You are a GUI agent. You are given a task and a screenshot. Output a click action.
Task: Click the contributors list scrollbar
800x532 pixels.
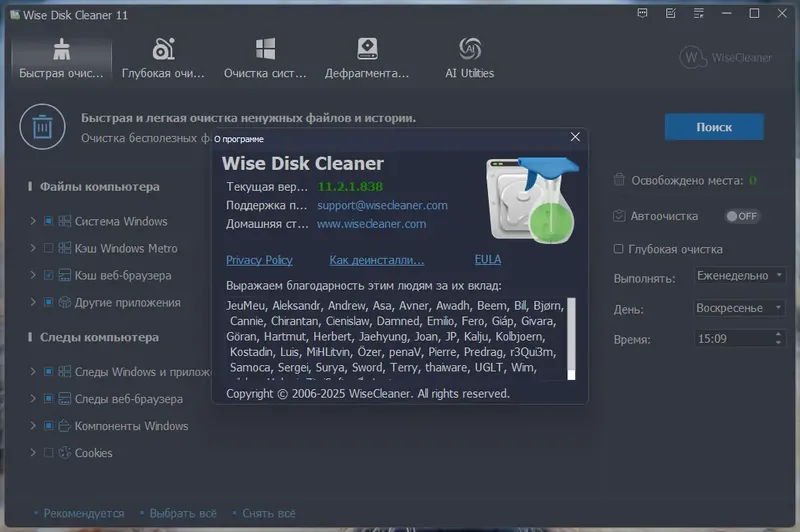tap(571, 339)
